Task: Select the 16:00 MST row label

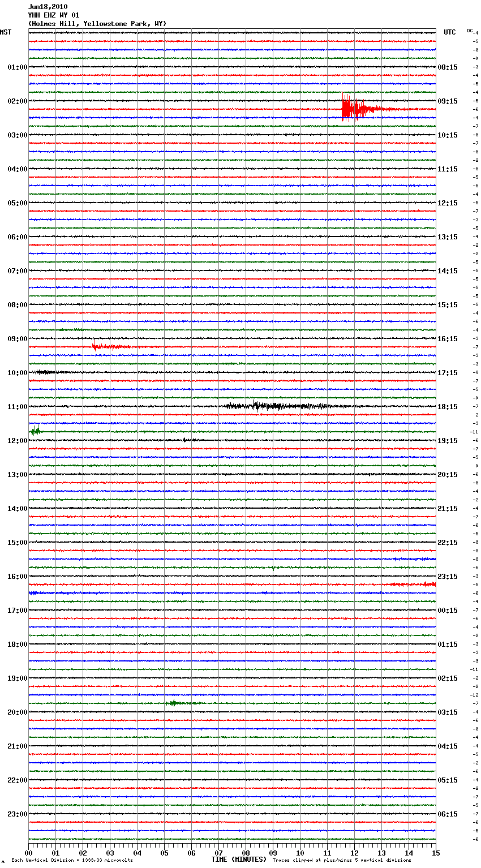Action: click(x=18, y=577)
